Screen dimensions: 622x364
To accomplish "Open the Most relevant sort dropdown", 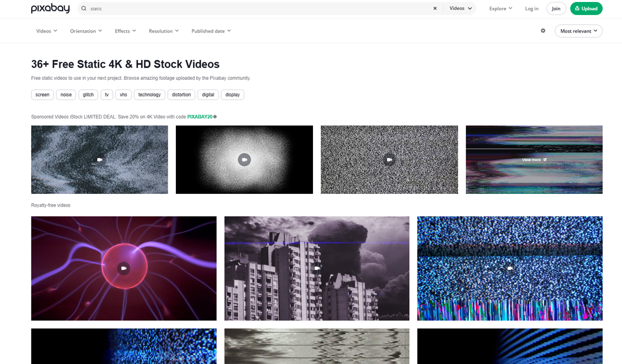I will point(578,31).
